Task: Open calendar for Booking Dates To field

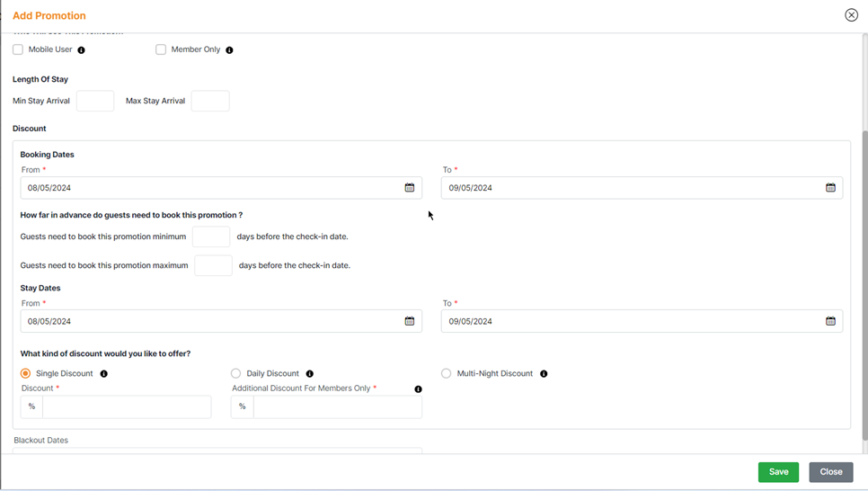Action: point(830,188)
